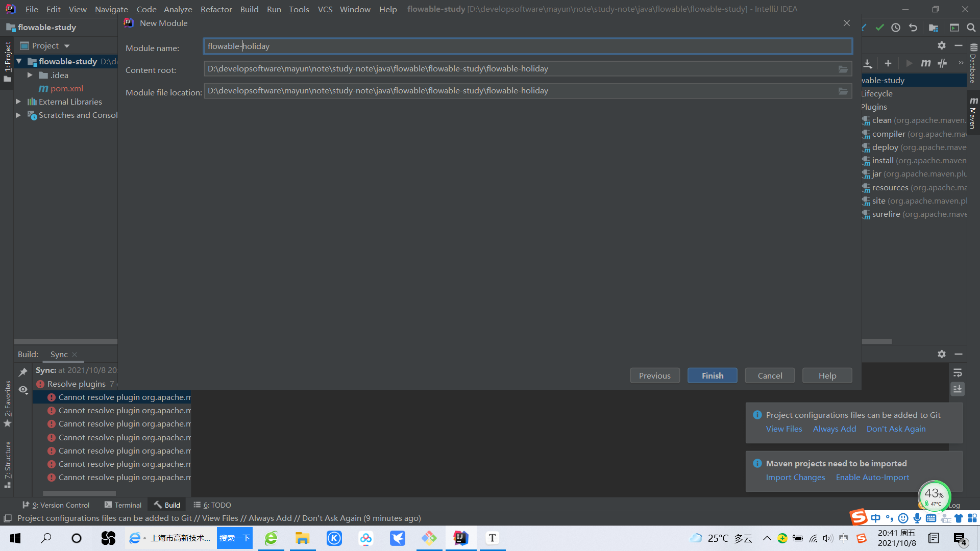This screenshot has width=980, height=551.
Task: Open Search Everywhere magnifier icon
Action: pos(971,28)
